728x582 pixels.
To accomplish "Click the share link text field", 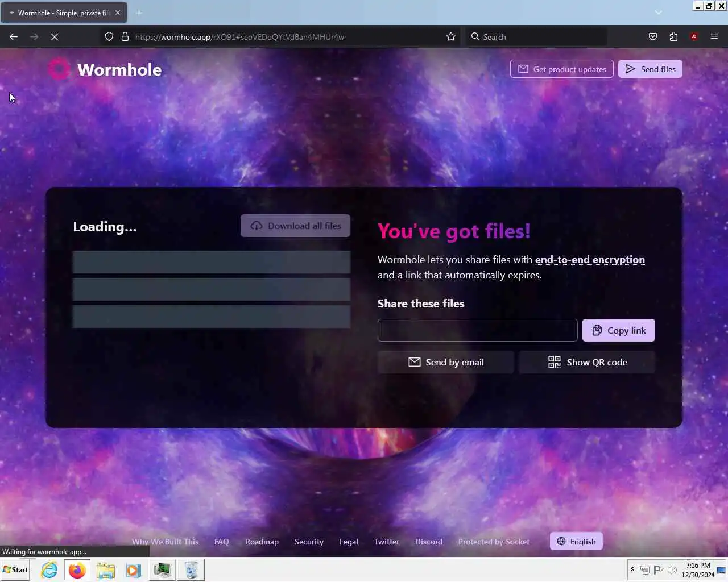I will 478,330.
